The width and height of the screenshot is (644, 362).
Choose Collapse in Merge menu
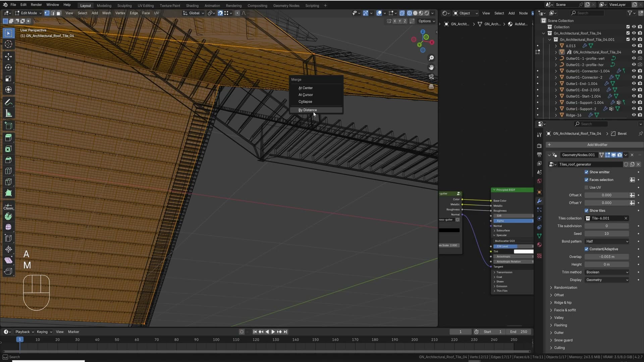click(316, 102)
